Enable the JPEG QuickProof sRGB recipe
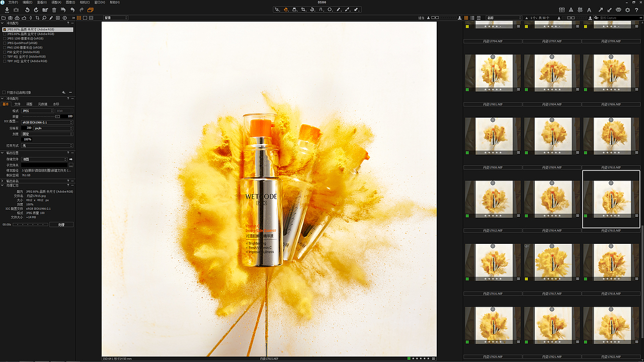This screenshot has width=644, height=362. 5,43
